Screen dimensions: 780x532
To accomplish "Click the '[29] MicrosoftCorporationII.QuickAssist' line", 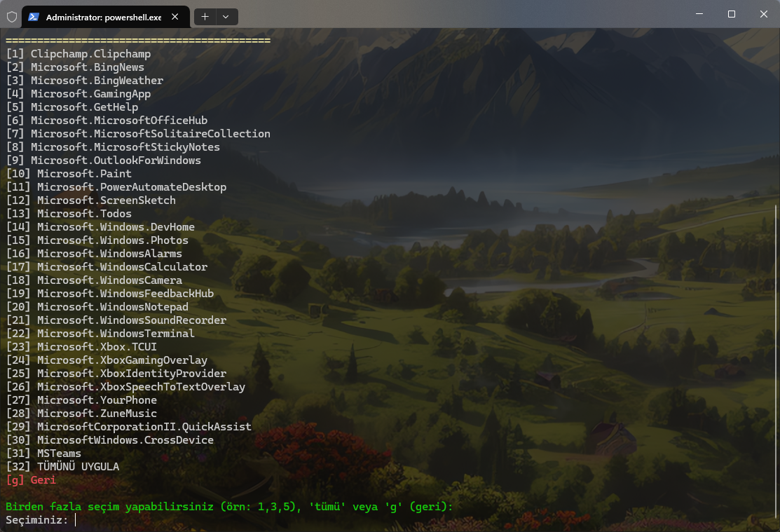I will click(129, 426).
